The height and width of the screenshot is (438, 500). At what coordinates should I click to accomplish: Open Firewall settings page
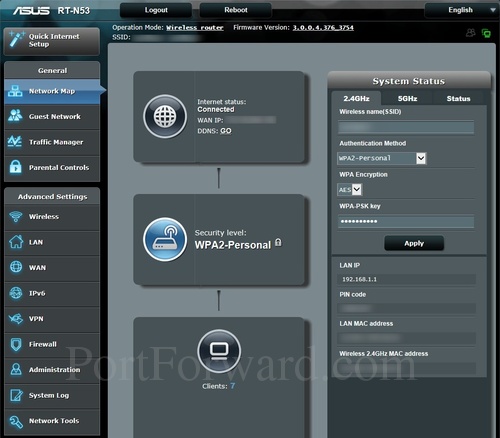(52, 344)
